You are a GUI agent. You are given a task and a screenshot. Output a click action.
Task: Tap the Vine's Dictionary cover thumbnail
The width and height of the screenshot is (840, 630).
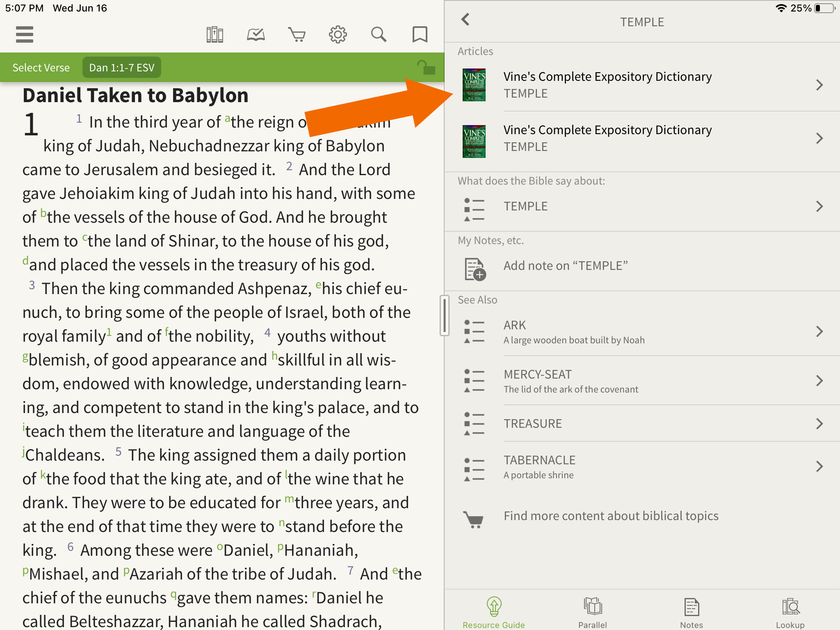tap(474, 84)
